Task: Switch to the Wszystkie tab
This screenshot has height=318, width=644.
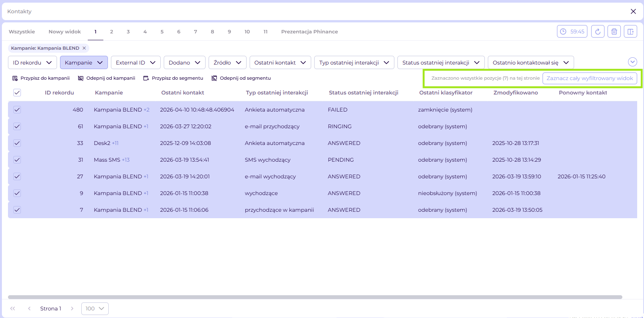Action: (x=22, y=31)
